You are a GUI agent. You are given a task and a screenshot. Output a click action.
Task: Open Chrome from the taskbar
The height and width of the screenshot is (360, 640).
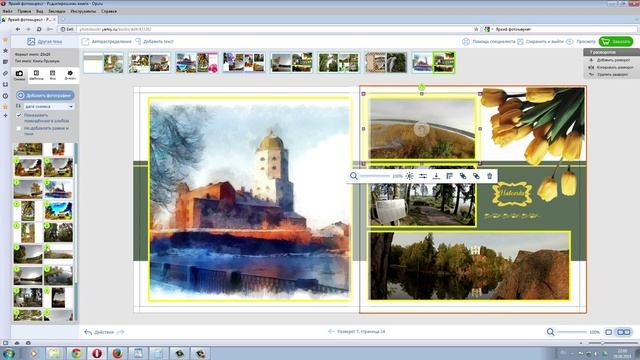tap(76, 353)
